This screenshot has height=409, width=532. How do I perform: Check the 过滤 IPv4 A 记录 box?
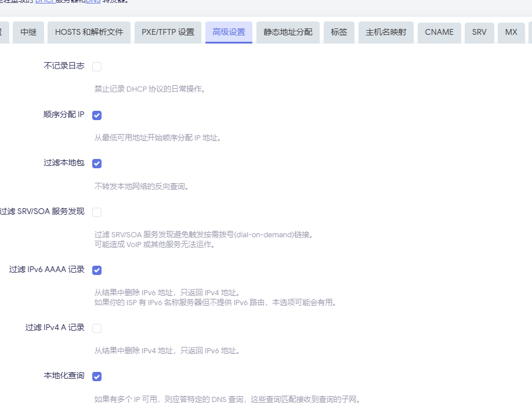click(x=97, y=328)
